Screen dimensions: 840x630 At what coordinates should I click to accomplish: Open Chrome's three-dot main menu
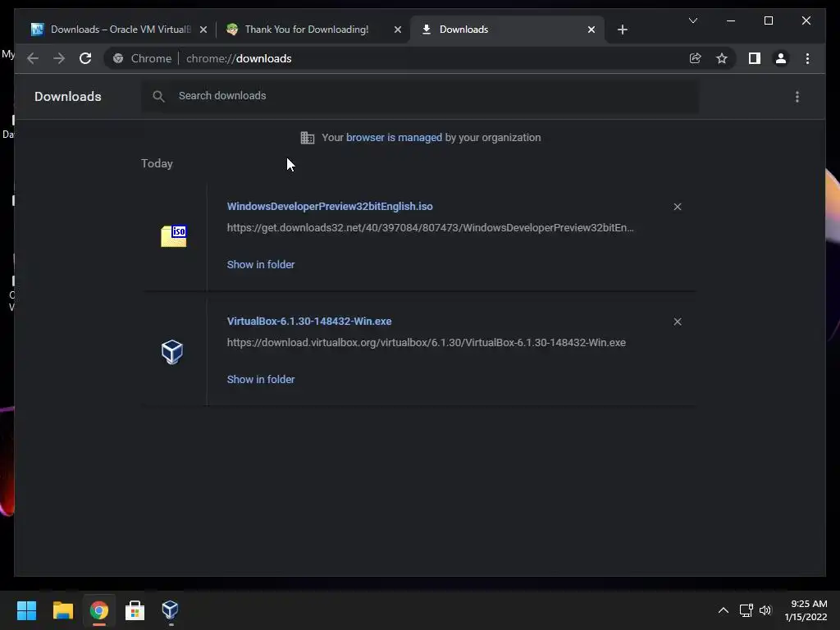click(807, 58)
